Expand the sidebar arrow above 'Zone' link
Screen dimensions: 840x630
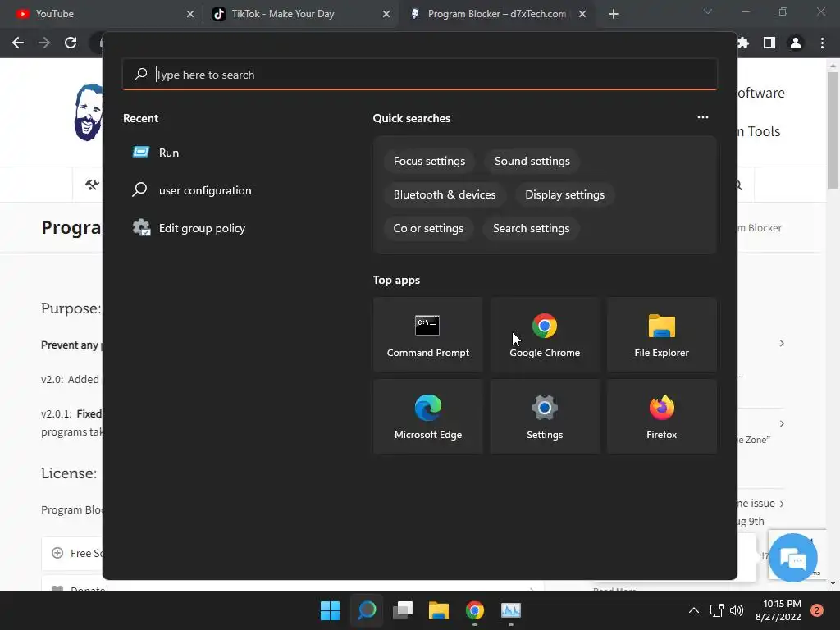(x=782, y=424)
